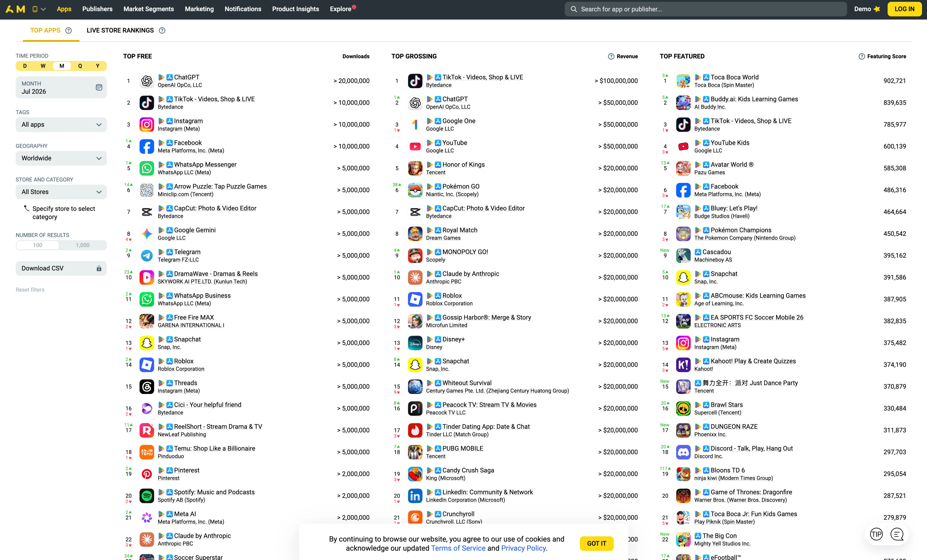Select the Q (quarter) time period

[x=80, y=66]
